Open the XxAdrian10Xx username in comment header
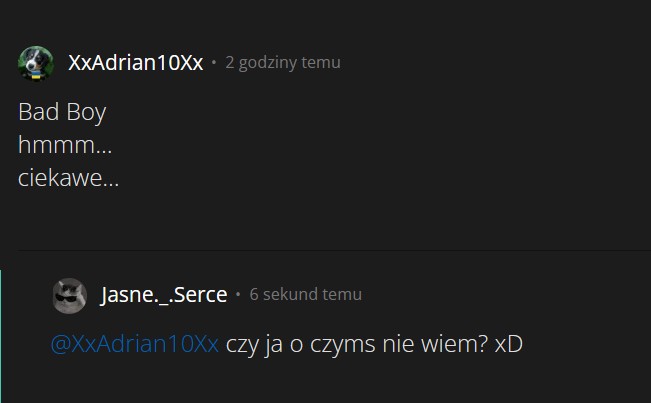Image resolution: width=651 pixels, height=403 pixels. pyautogui.click(x=135, y=63)
